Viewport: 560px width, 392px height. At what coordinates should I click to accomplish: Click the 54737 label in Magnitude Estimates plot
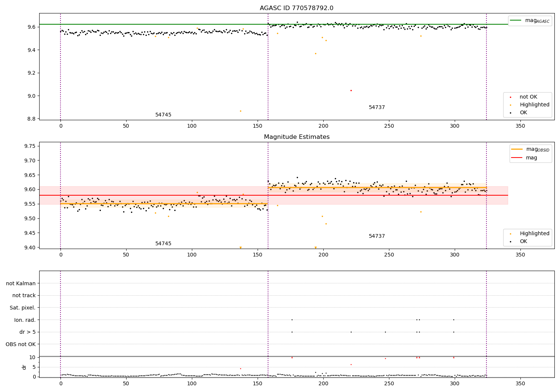[x=377, y=236]
